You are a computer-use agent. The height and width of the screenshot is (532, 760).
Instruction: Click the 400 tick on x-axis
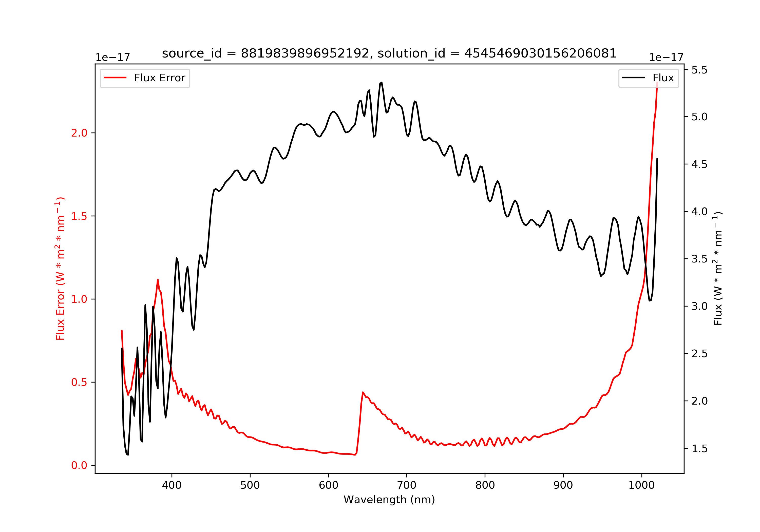point(172,485)
